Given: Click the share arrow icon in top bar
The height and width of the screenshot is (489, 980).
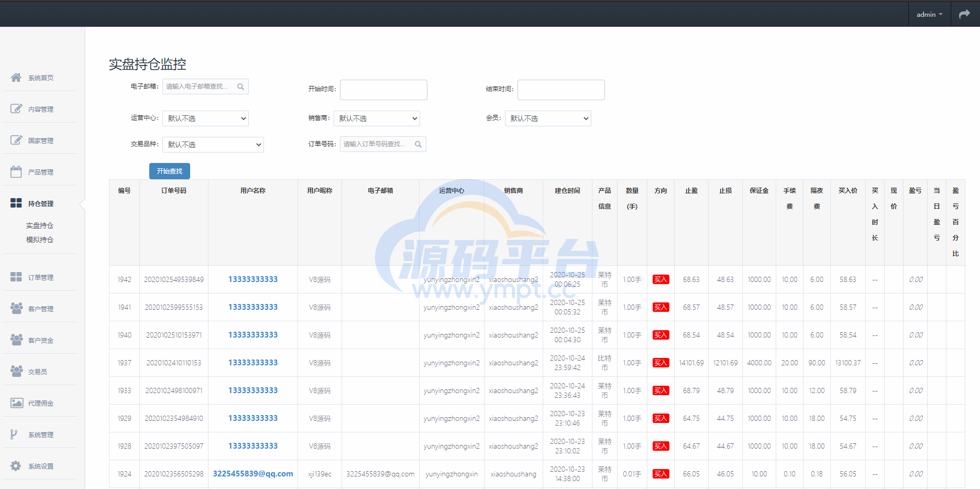Looking at the screenshot, I should [964, 14].
